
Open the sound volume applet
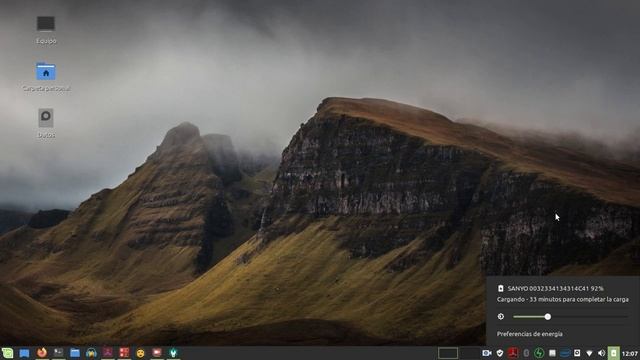tap(601, 353)
